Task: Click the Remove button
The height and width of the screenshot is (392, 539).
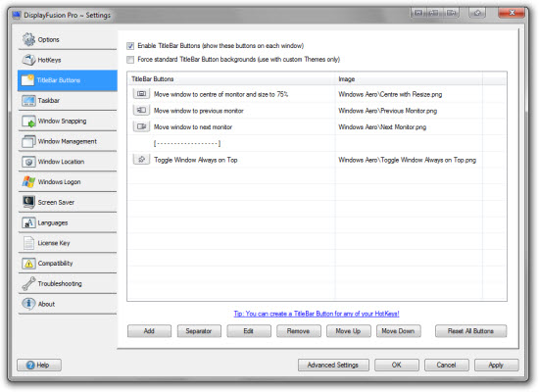Action: 299,331
